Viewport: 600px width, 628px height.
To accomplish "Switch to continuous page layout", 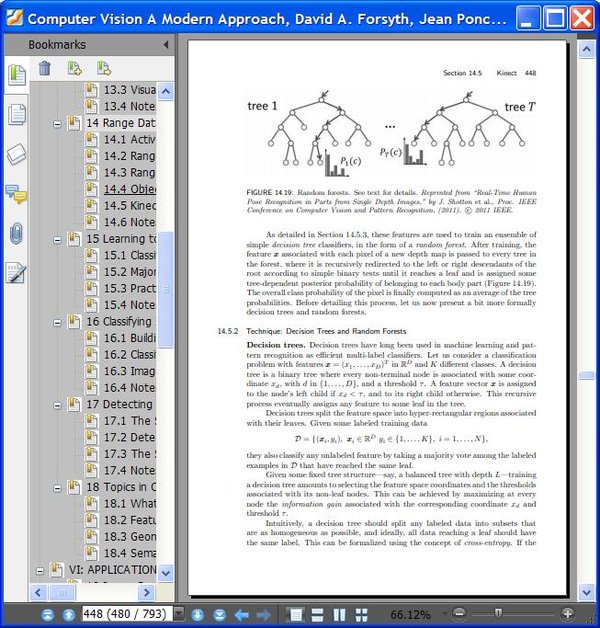I will 317,614.
